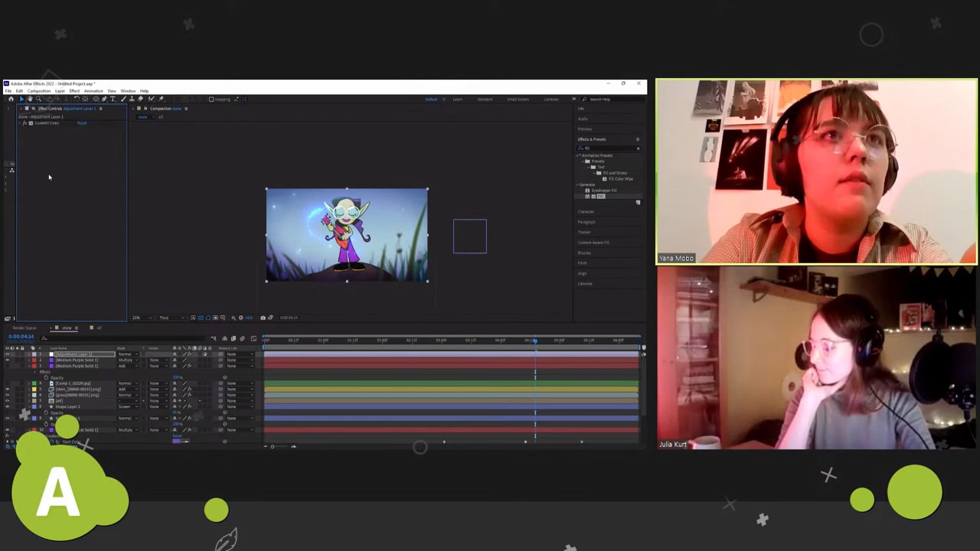Open Multiply mode dropdown for layer 2
The width and height of the screenshot is (980, 551).
[129, 360]
